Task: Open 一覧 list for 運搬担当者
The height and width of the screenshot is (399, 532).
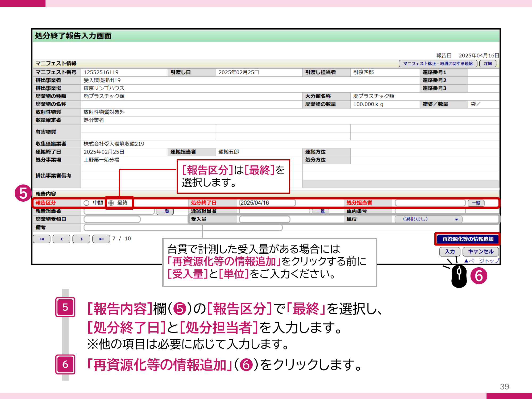Action: pos(321,211)
